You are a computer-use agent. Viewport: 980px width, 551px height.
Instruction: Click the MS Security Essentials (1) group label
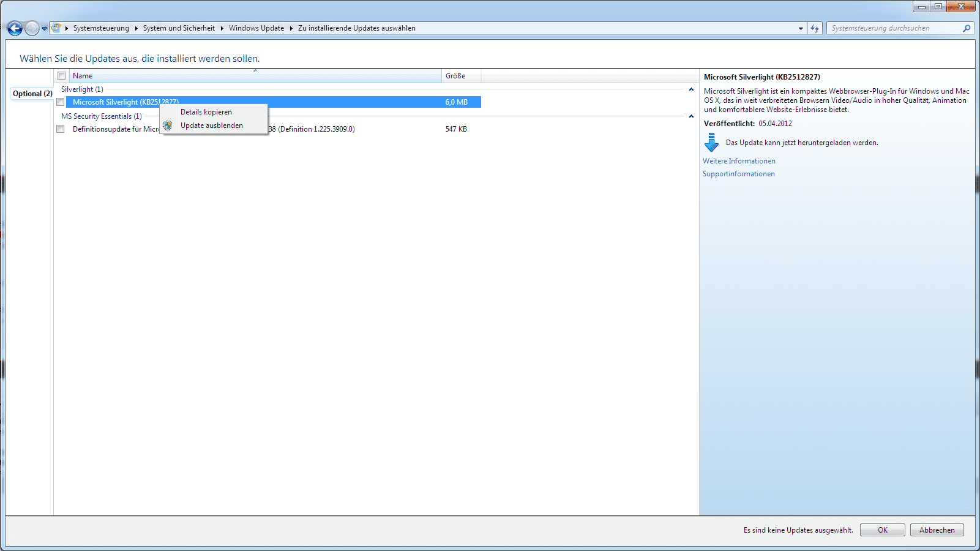(102, 116)
